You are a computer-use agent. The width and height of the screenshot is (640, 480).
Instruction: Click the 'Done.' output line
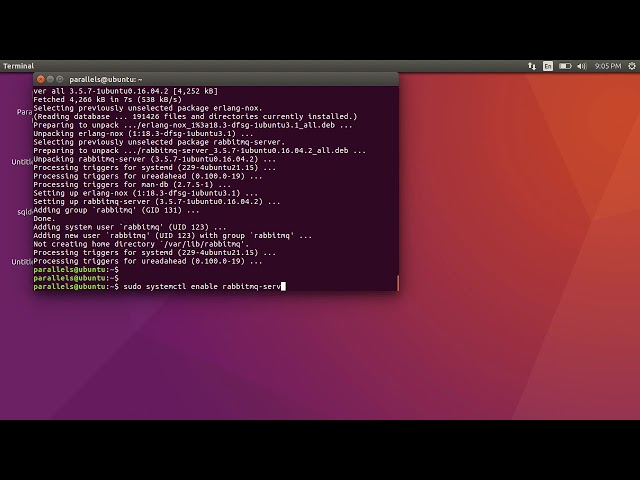44,219
